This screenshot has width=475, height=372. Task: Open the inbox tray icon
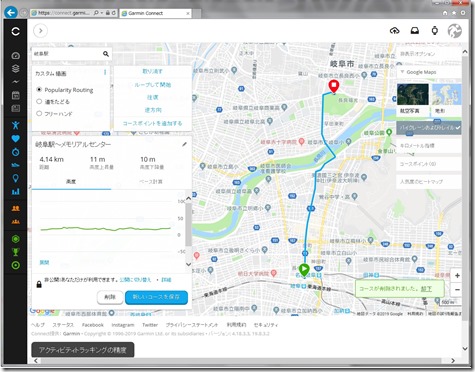pos(415,31)
